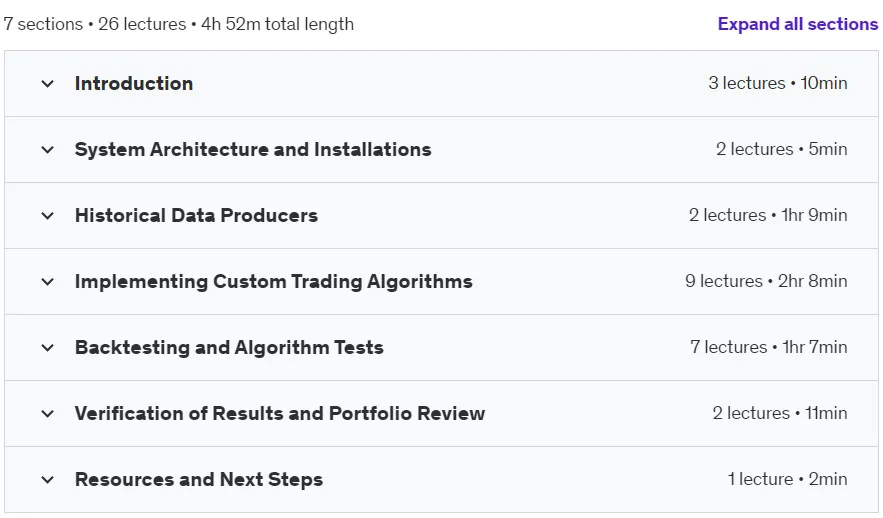Screen dimensions: 883x518
Task: Open Implementing Custom Trading Algorithms title
Action: 274,282
